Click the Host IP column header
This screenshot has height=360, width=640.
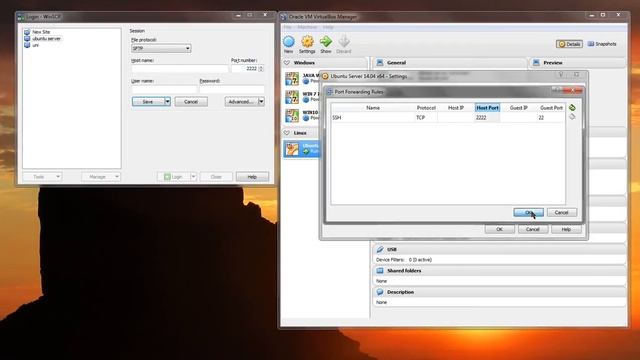(456, 108)
